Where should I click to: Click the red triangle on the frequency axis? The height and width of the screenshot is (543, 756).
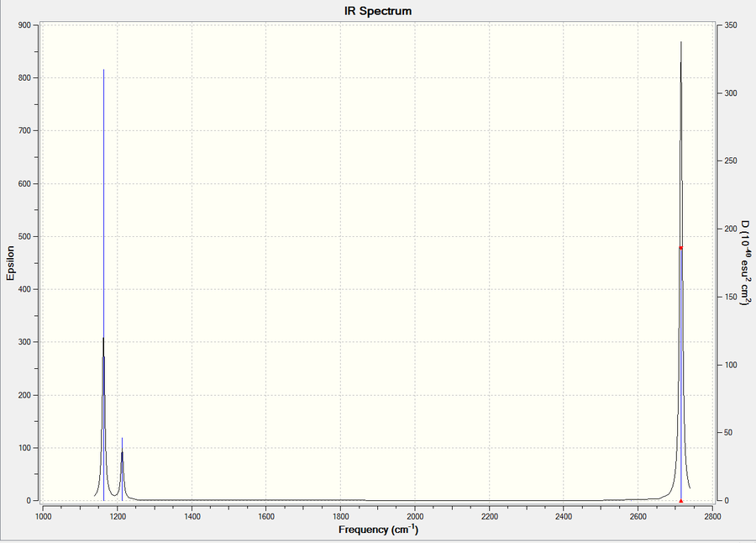click(680, 500)
